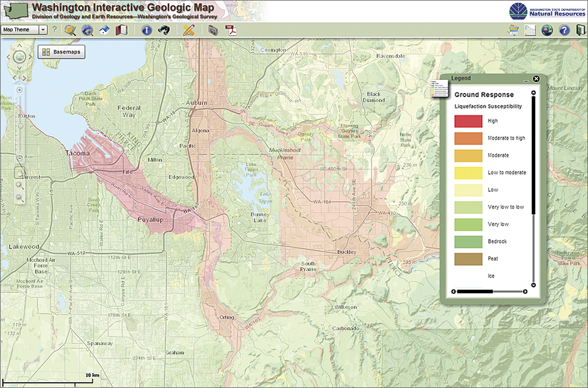Open the pencil and ruler draw tool
588x388 pixels.
click(x=188, y=30)
